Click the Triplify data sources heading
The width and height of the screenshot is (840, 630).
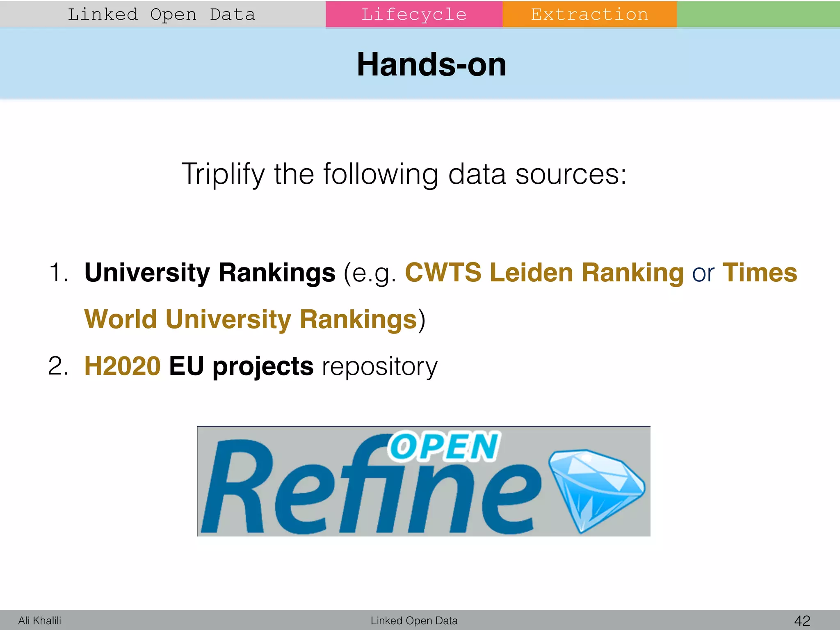(404, 174)
